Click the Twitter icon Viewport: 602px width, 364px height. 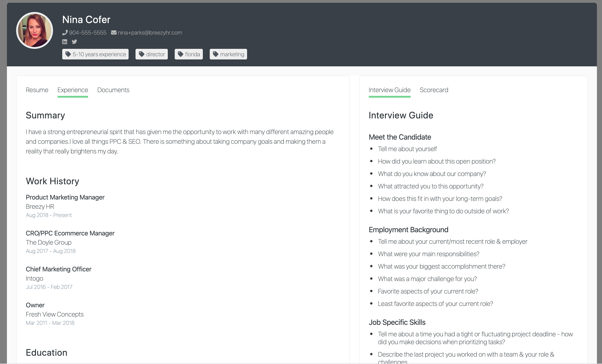[74, 41]
